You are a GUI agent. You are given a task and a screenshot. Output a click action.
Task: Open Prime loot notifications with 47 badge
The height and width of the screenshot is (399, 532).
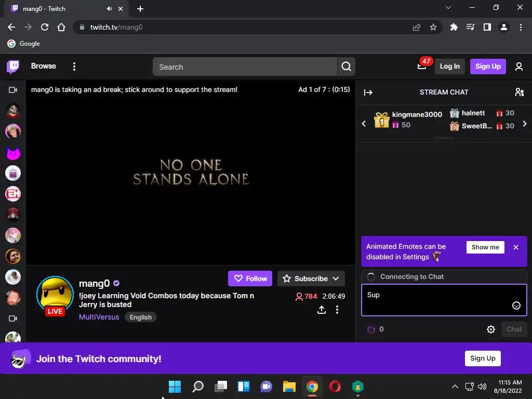pos(422,65)
